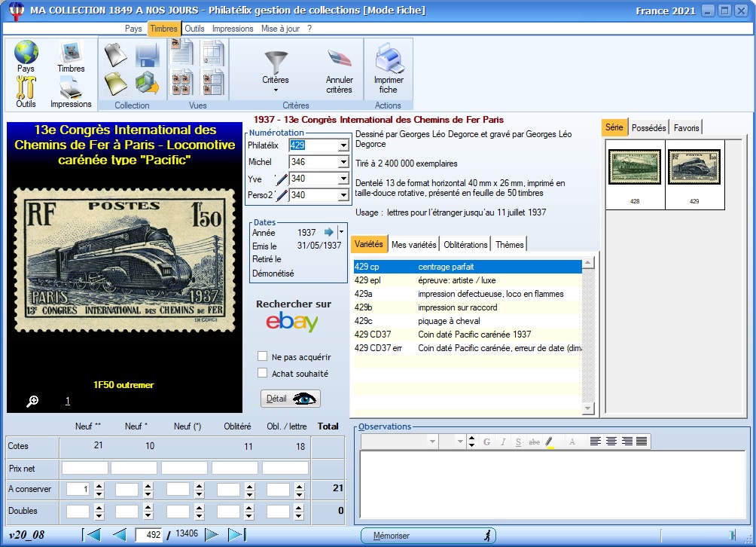Select the four-thumbnail mosaic view icon
Screen dimensions: 756x547
click(x=182, y=82)
